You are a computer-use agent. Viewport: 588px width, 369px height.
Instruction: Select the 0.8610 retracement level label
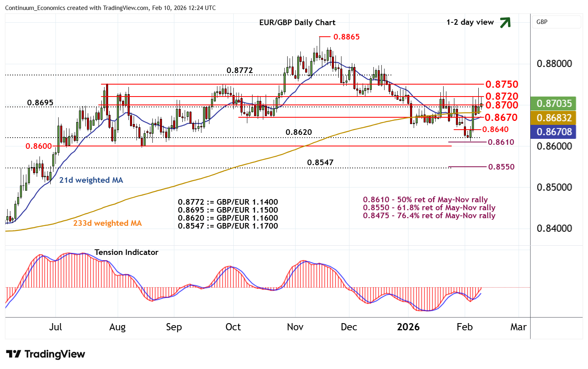501,142
